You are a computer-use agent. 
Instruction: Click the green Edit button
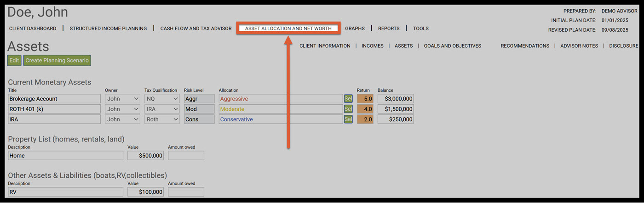[14, 61]
